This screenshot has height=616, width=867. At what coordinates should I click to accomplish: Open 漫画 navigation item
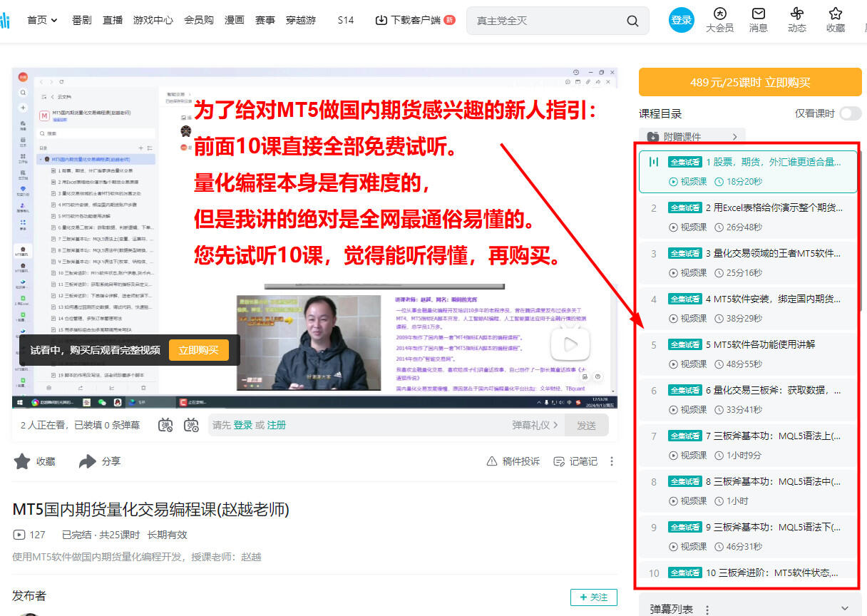point(235,20)
